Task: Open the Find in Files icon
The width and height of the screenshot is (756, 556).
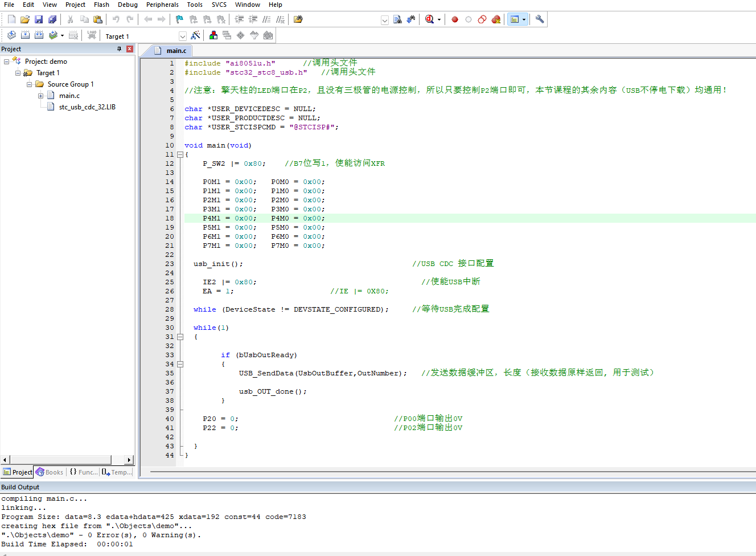Action: click(x=298, y=19)
